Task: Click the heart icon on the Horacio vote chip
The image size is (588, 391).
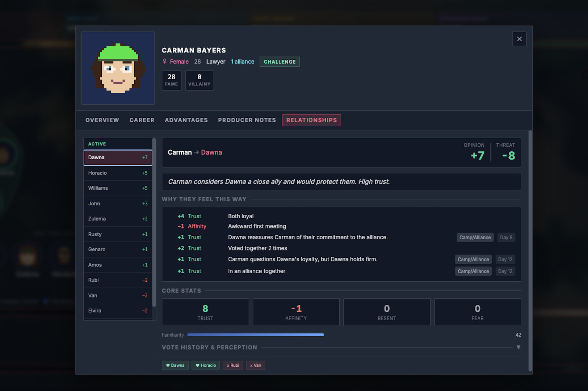Action: (x=197, y=365)
